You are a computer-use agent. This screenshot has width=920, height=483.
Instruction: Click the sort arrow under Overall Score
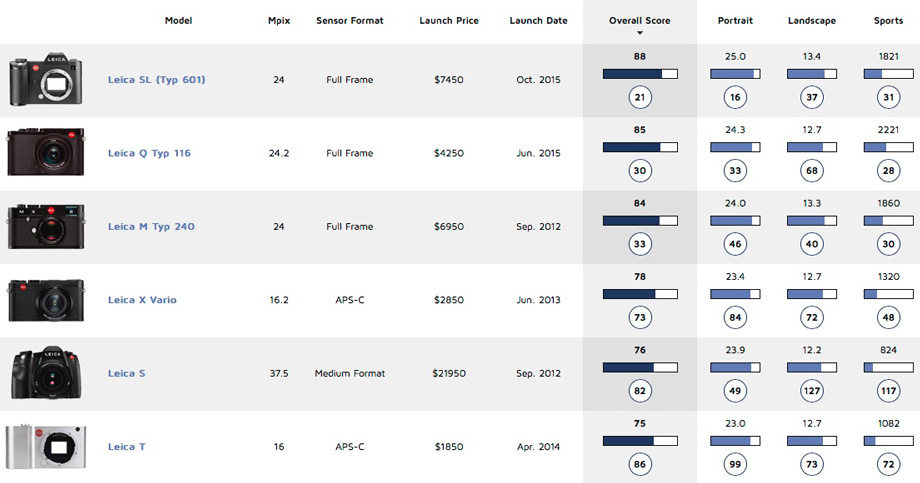pyautogui.click(x=640, y=33)
